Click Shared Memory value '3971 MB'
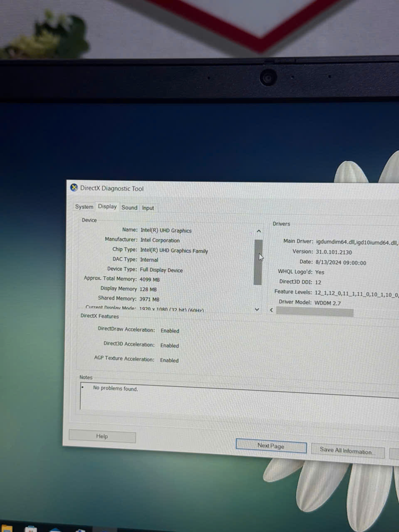The image size is (399, 532). tap(149, 299)
